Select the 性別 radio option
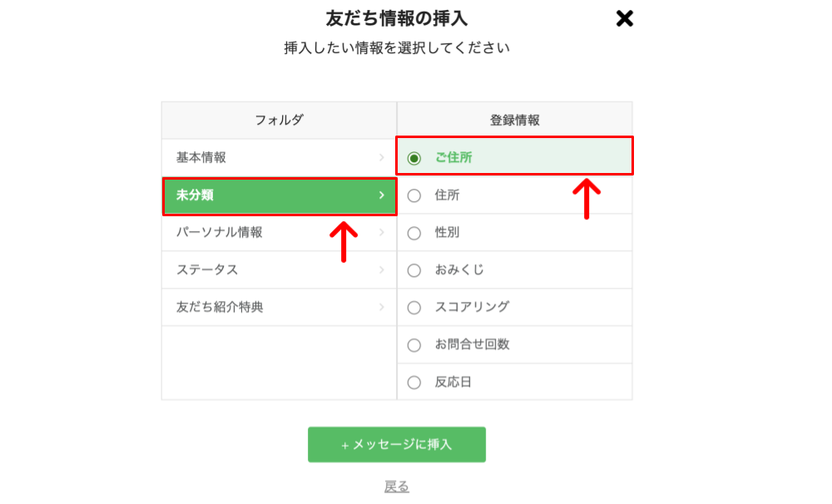 (414, 233)
